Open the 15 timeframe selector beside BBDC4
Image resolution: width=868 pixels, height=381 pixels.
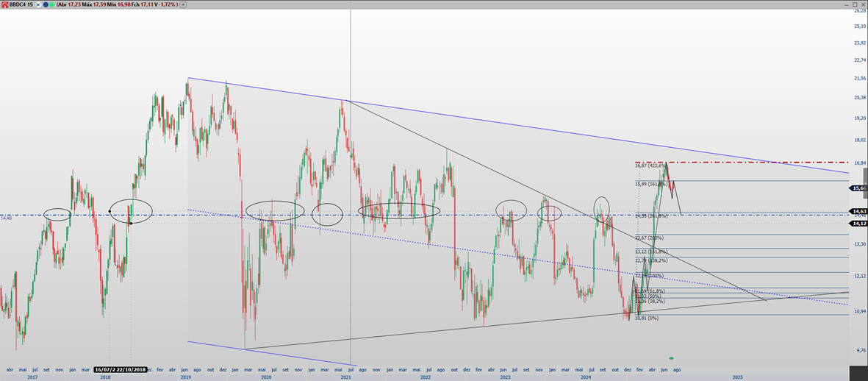tap(30, 4)
